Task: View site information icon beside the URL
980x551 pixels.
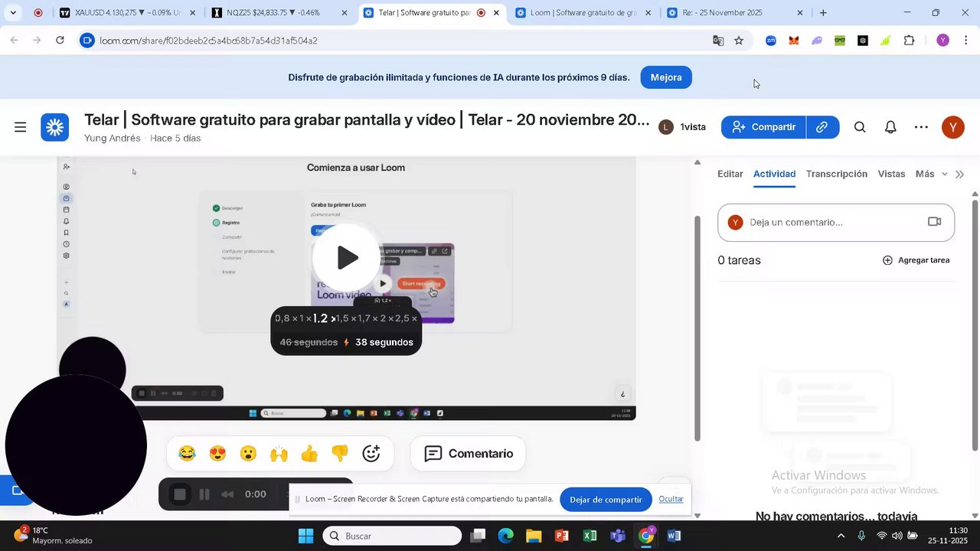Action: tap(87, 41)
